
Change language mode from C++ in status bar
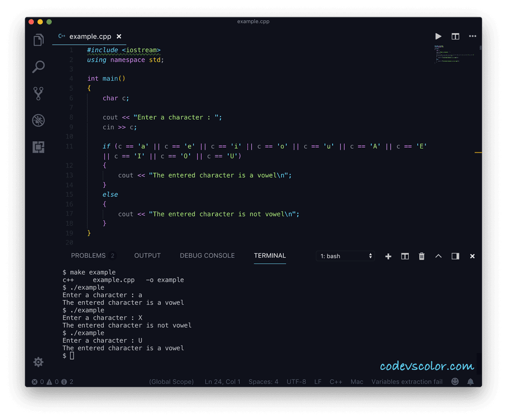click(x=336, y=381)
